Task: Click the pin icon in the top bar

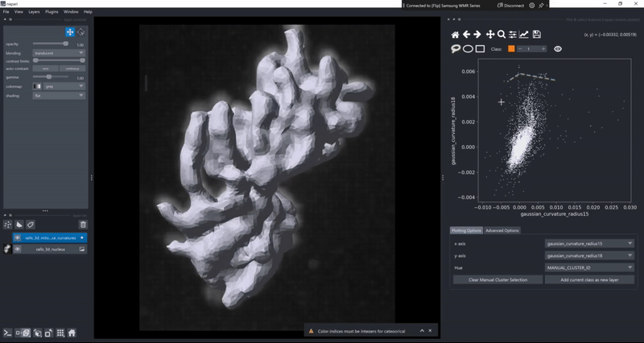Action: point(541,6)
